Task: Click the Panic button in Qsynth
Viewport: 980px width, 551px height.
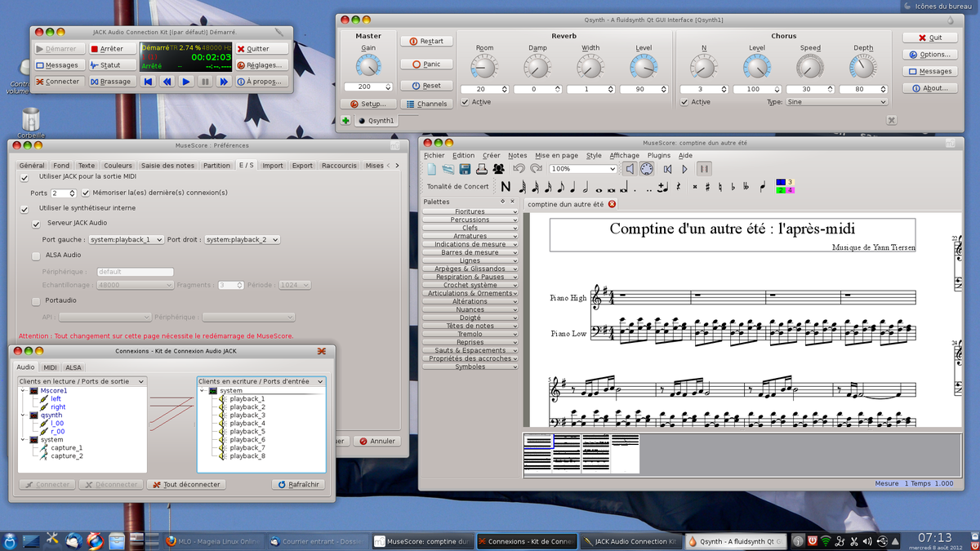Action: pos(426,64)
